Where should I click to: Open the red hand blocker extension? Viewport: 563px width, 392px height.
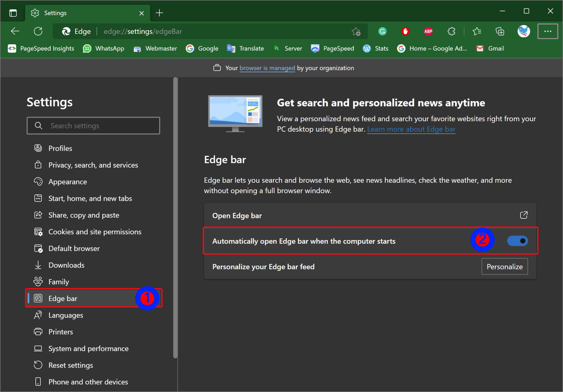pos(405,31)
